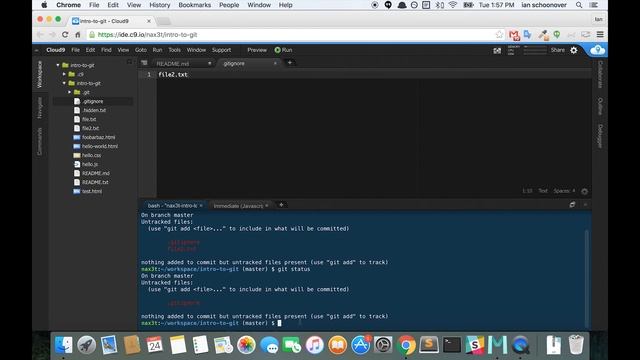Expand the .c9 folder
Screen dimensions: 640x360
64,74
